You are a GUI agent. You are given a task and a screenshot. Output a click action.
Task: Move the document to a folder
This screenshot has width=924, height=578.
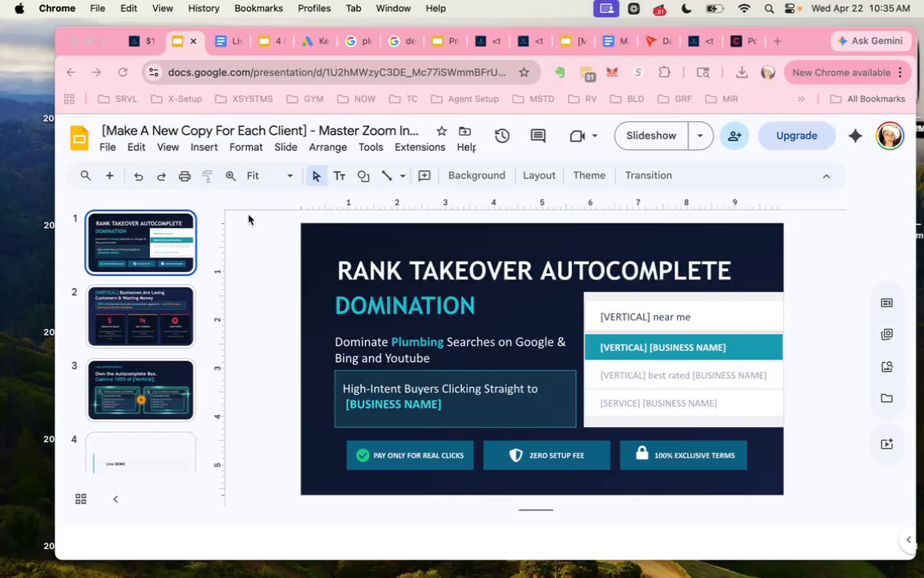(465, 131)
